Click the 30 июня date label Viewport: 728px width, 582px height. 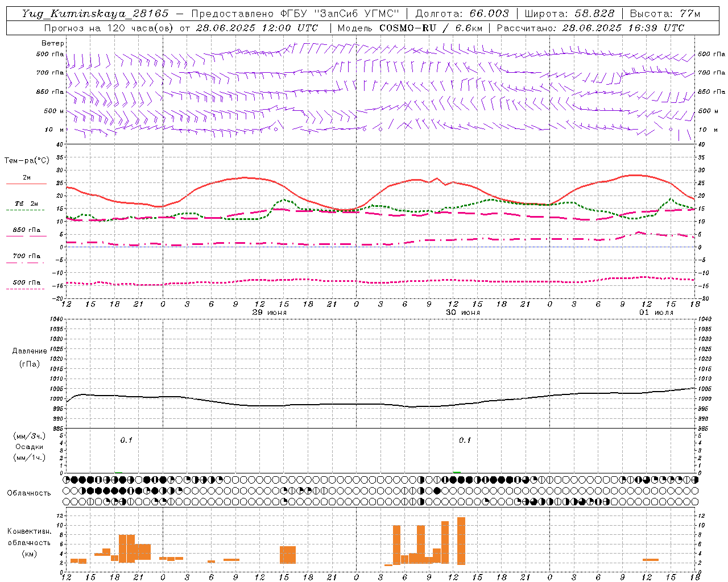[x=463, y=313]
